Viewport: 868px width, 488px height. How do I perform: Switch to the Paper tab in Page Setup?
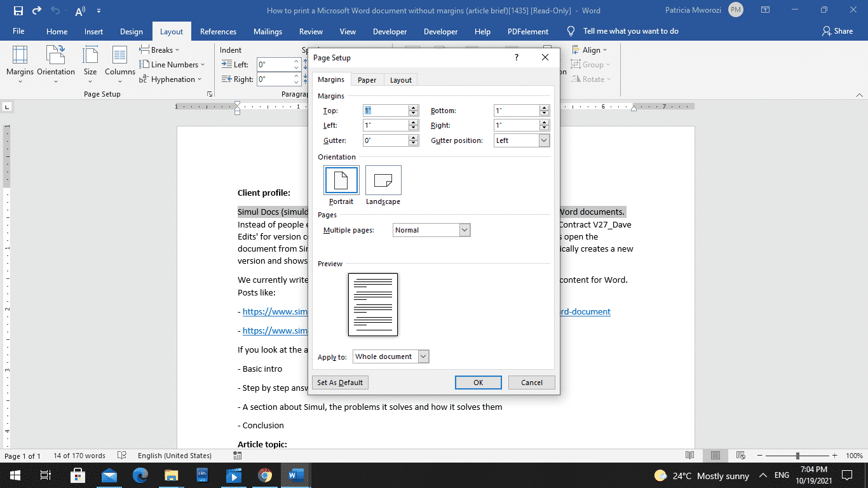click(367, 80)
